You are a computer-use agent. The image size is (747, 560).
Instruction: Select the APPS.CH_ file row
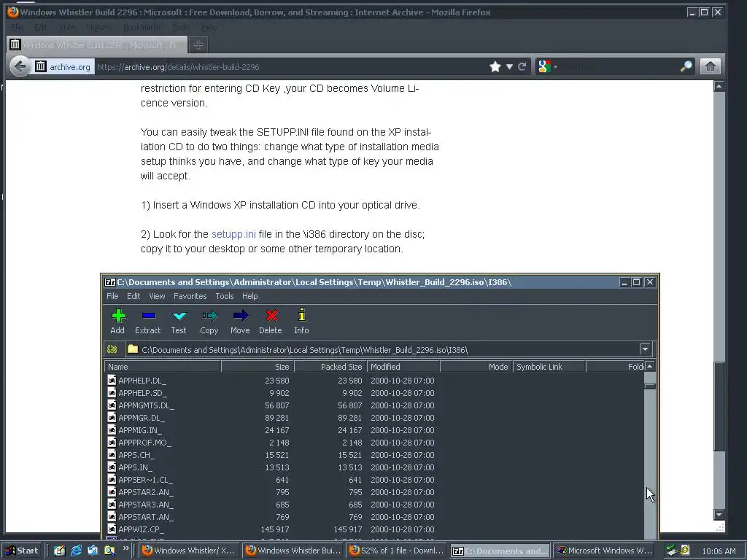tap(374, 455)
